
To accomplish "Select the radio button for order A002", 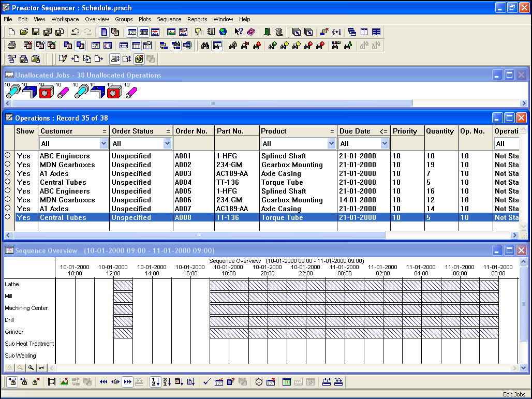I will click(7, 164).
